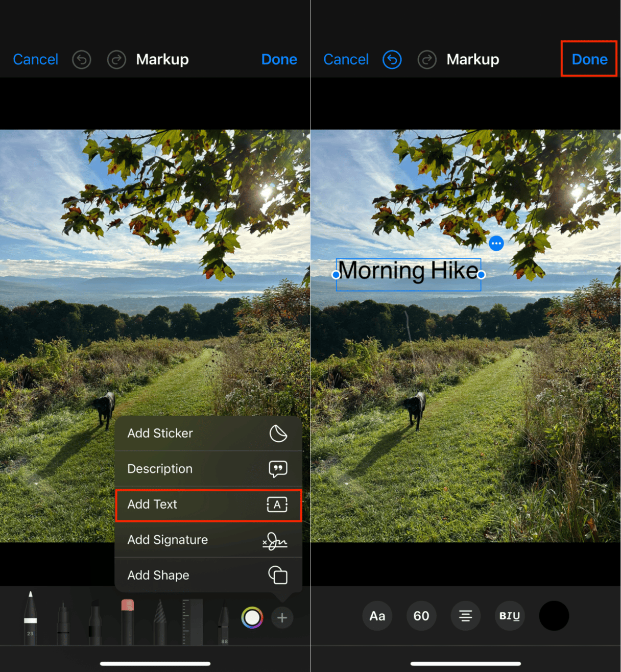Open the Aa font picker
This screenshot has width=621, height=672.
[x=377, y=616]
